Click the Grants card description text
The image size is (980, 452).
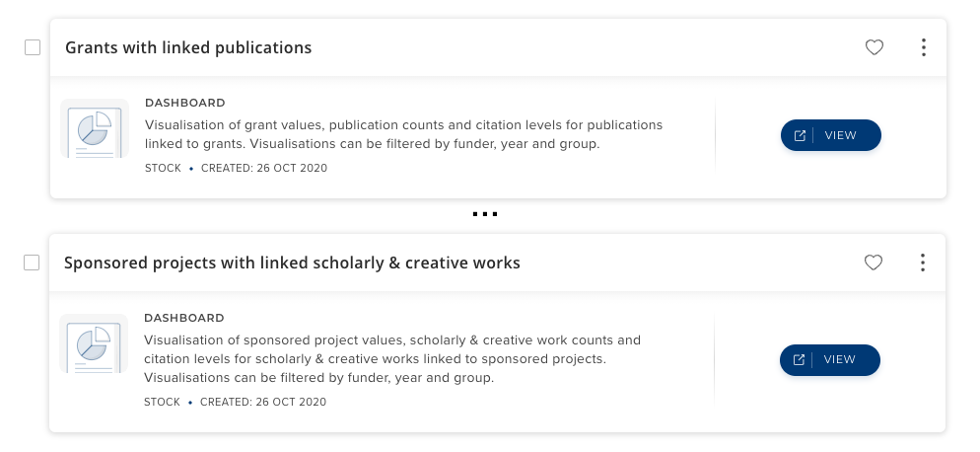tap(403, 134)
